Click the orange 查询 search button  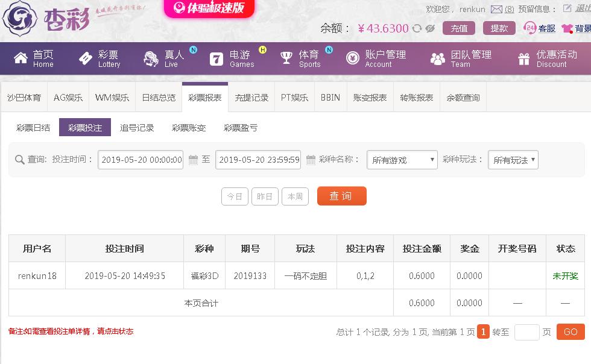pos(342,196)
